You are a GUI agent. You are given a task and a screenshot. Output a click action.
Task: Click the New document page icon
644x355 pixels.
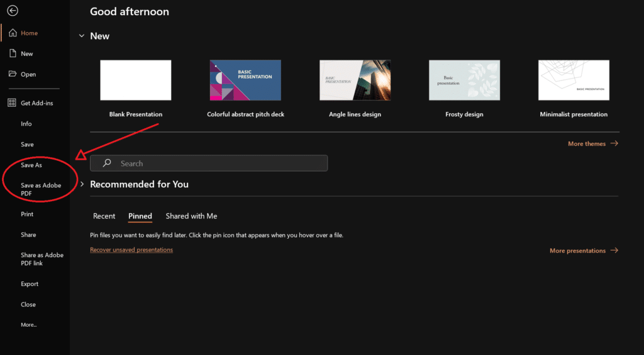(x=13, y=53)
